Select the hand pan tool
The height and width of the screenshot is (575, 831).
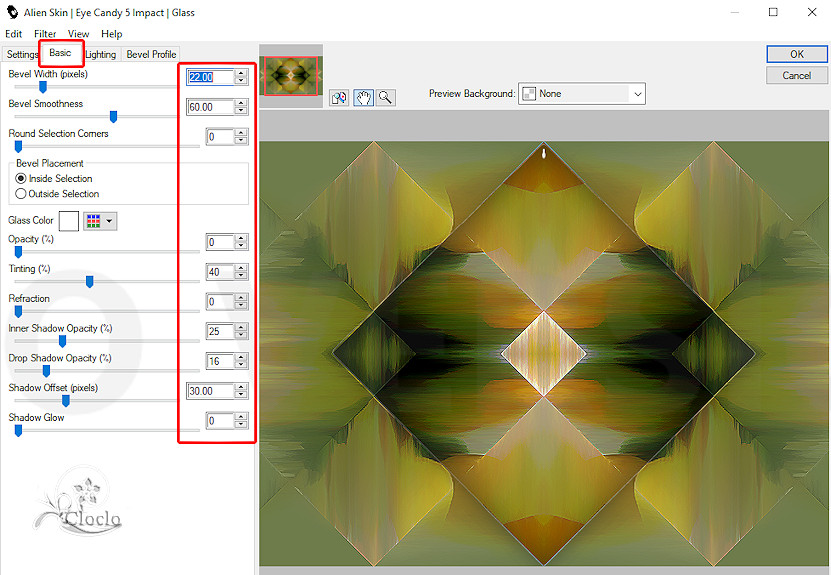(x=363, y=97)
